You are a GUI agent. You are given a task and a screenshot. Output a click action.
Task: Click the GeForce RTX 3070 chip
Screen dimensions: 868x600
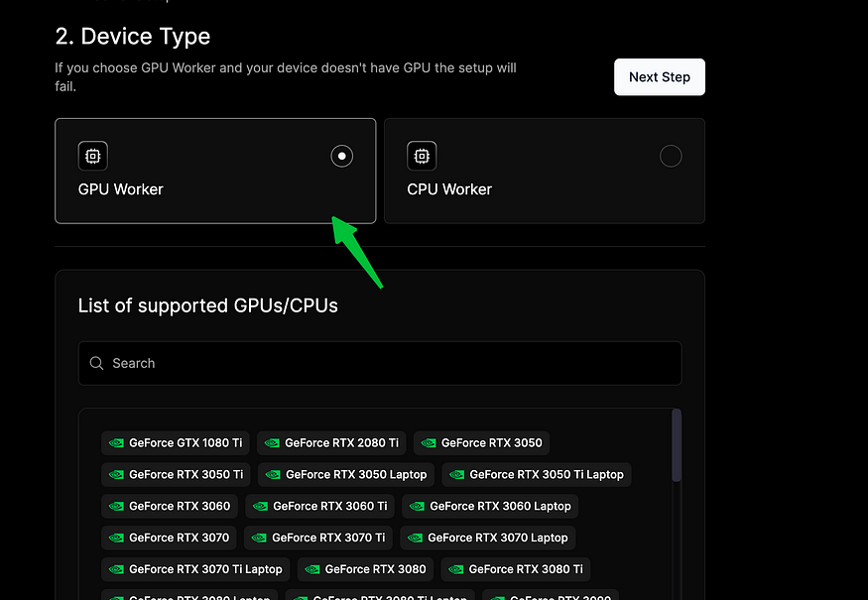pyautogui.click(x=169, y=538)
